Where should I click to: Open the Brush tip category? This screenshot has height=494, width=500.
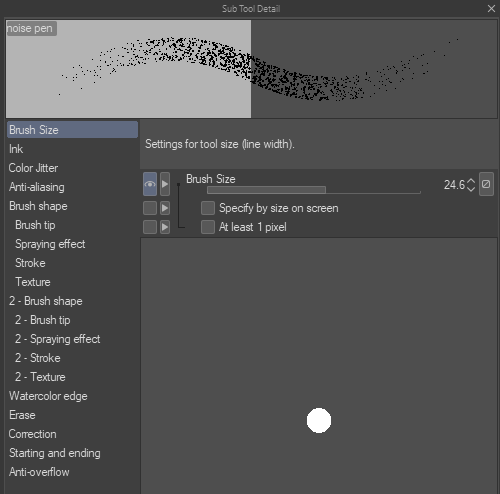pos(72,225)
